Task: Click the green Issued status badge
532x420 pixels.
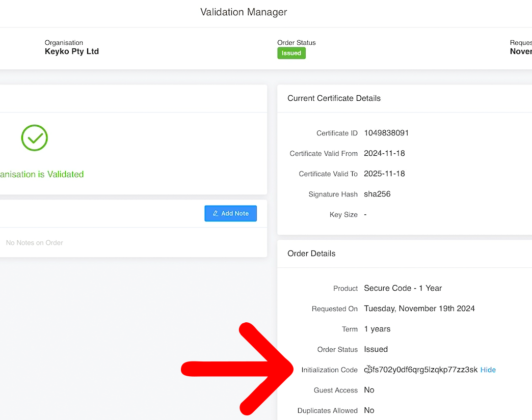Action: (x=291, y=52)
